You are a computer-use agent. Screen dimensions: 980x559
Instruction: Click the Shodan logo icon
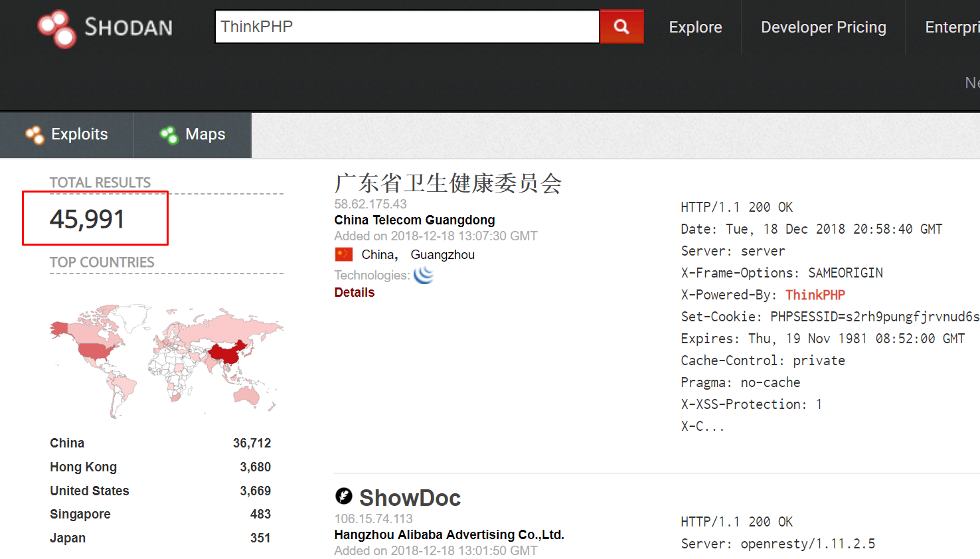[x=57, y=28]
